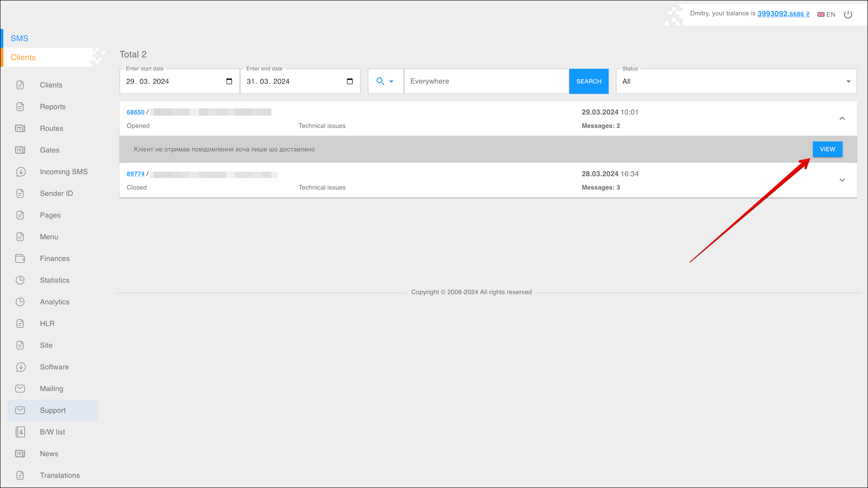This screenshot has width=868, height=488.
Task: Click the power logout icon
Action: point(848,14)
